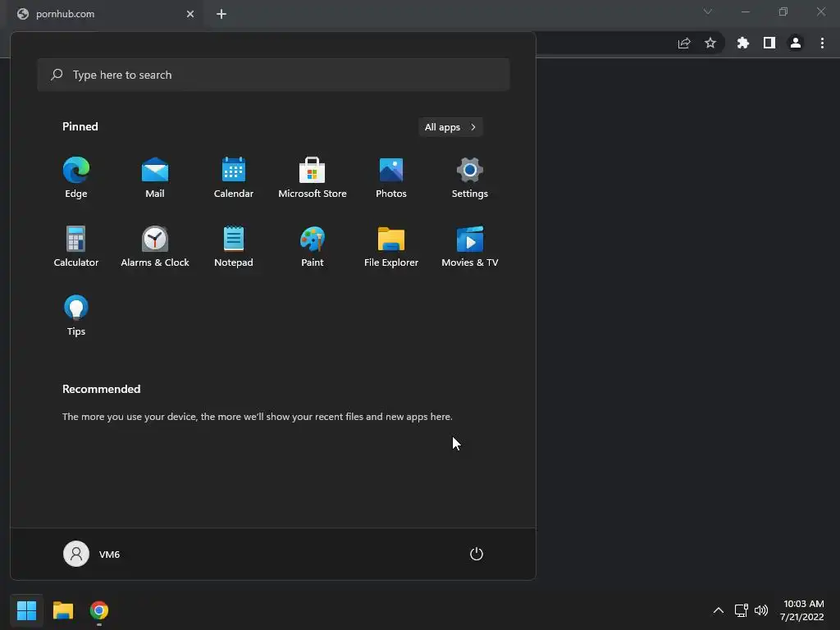Click the Windows Start button on taskbar

(26, 610)
